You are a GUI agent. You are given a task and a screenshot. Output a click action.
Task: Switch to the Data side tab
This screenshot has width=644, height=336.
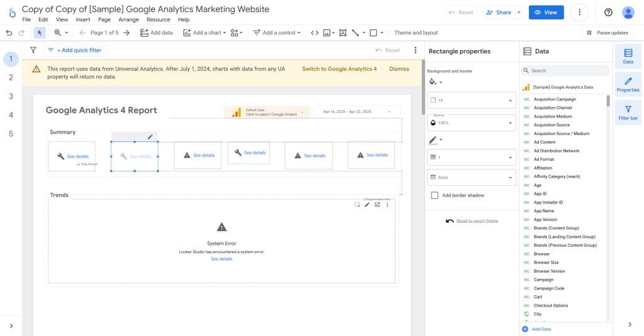pyautogui.click(x=628, y=56)
